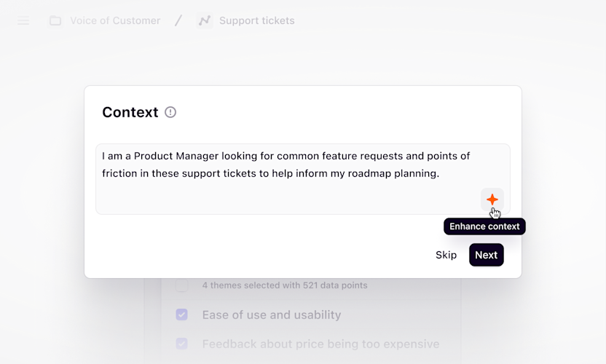Image resolution: width=606 pixels, height=364 pixels.
Task: Click the 4 themes selected summary text
Action: click(284, 285)
